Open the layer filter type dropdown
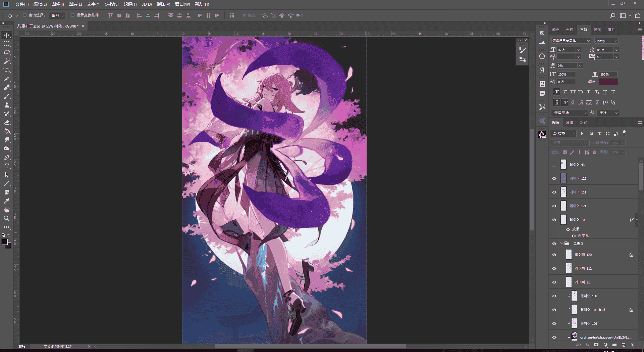Image resolution: width=644 pixels, height=352 pixels. click(564, 133)
